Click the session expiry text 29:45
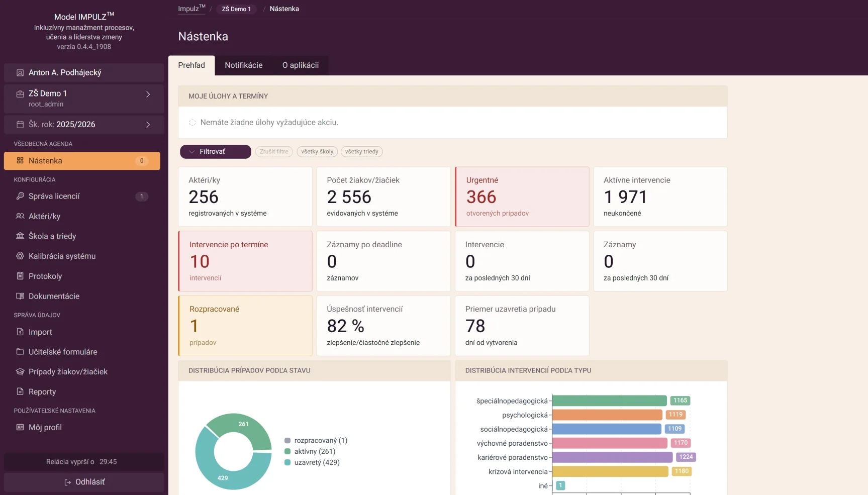The height and width of the screenshot is (495, 868). [108, 462]
